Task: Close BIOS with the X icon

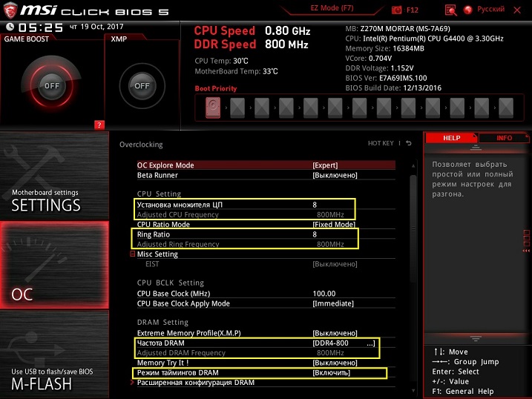Action: (x=517, y=10)
